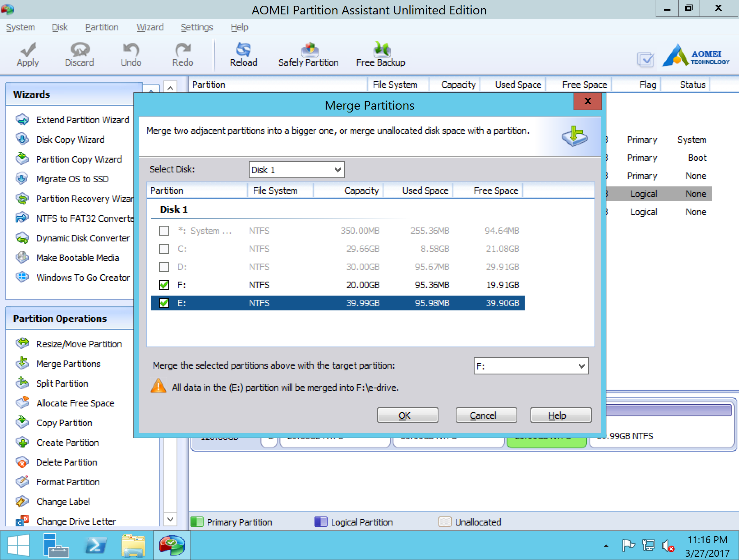Click the sidebar scrollbar up arrow
Screen dimensions: 739x560
tap(170, 87)
